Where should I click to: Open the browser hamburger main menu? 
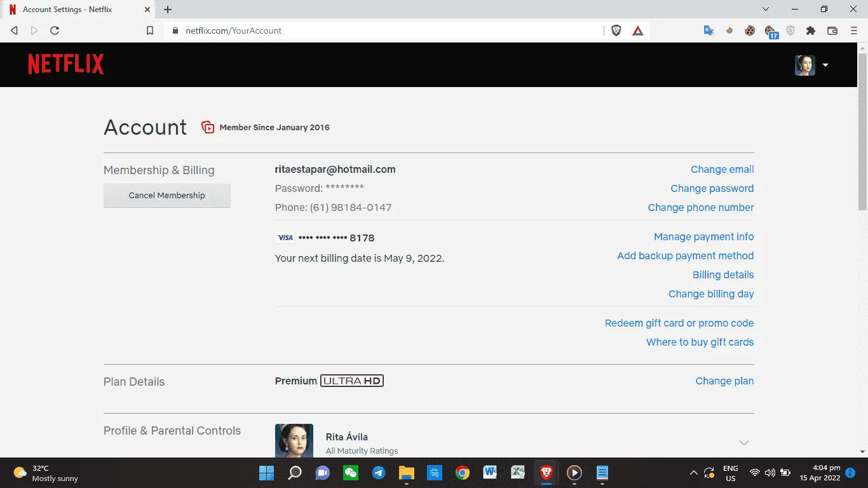[854, 30]
